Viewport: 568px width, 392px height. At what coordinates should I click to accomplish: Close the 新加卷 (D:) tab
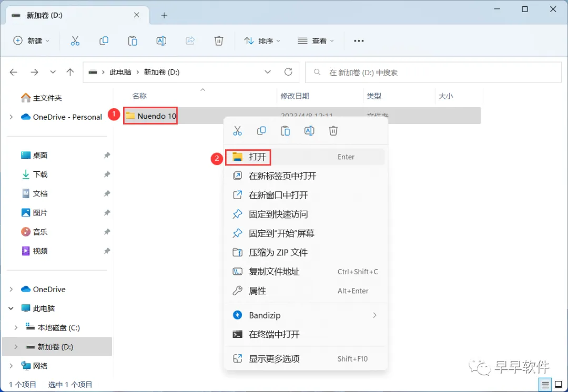[137, 15]
